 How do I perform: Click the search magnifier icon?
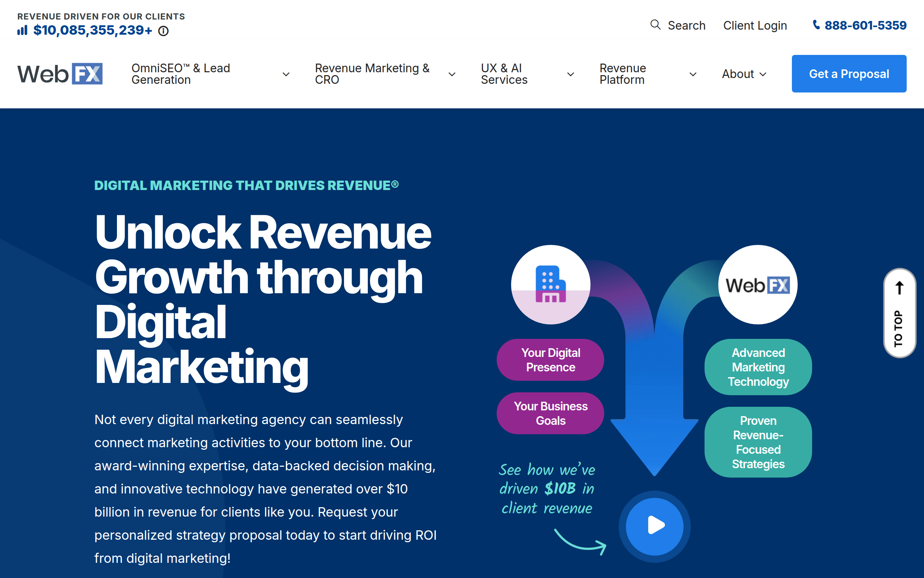(x=655, y=25)
